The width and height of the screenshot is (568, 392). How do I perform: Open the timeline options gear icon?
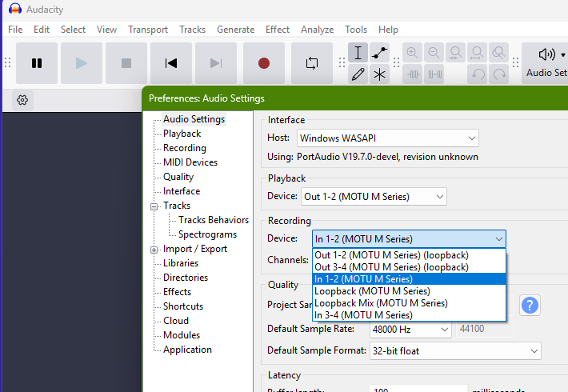(x=22, y=100)
